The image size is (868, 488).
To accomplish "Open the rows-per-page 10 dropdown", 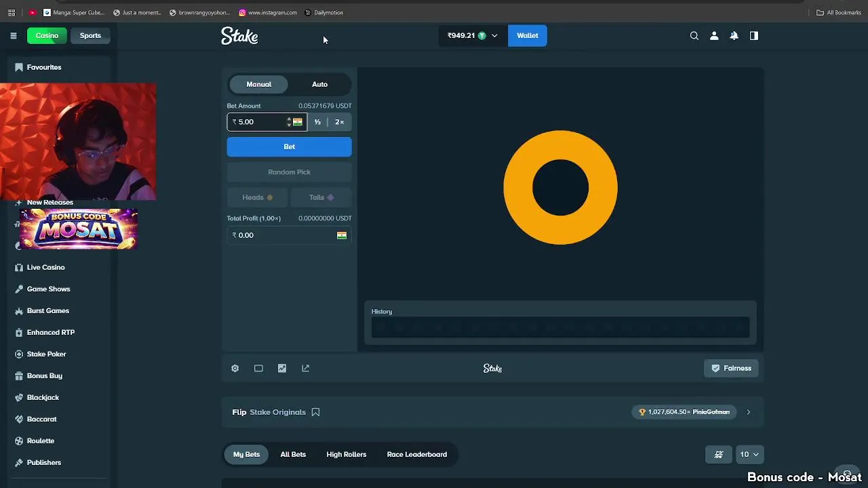I will (750, 454).
